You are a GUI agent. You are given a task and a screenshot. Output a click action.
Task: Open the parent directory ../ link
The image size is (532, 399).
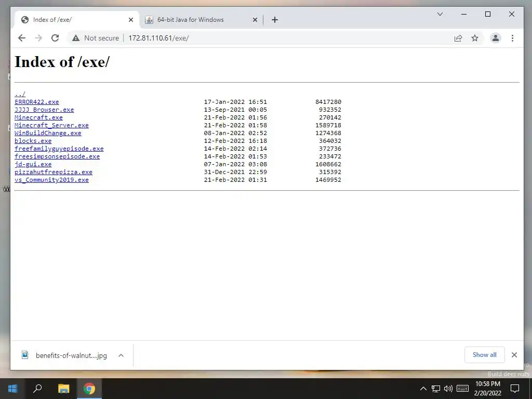point(20,94)
